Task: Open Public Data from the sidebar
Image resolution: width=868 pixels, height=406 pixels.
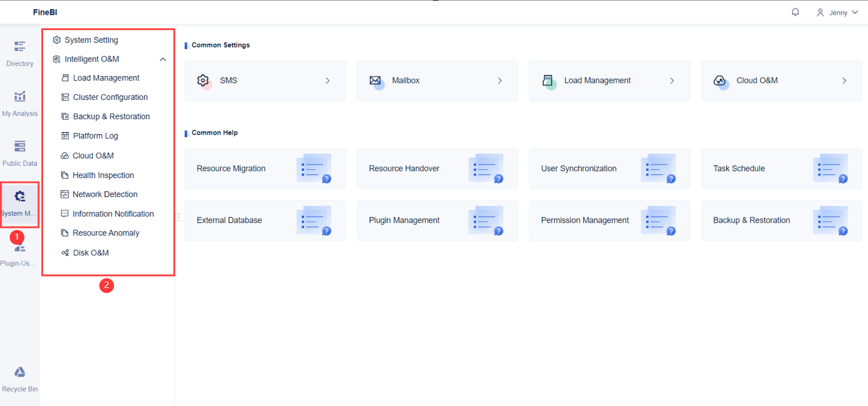Action: (19, 151)
